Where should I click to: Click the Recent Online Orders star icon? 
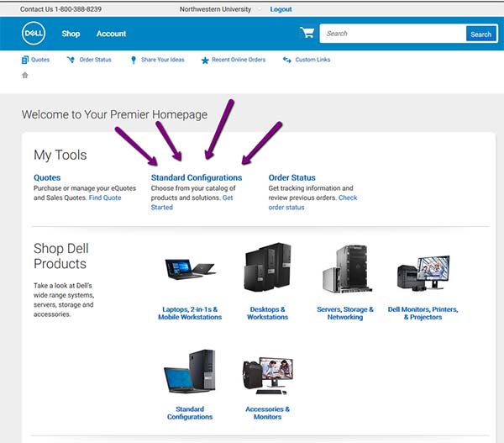pyautogui.click(x=205, y=61)
